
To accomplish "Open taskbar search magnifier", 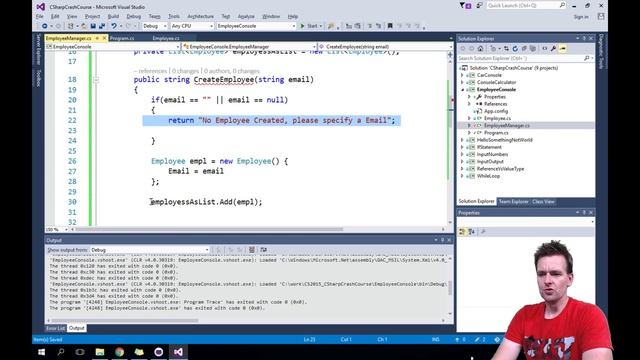I will pyautogui.click(x=61, y=352).
